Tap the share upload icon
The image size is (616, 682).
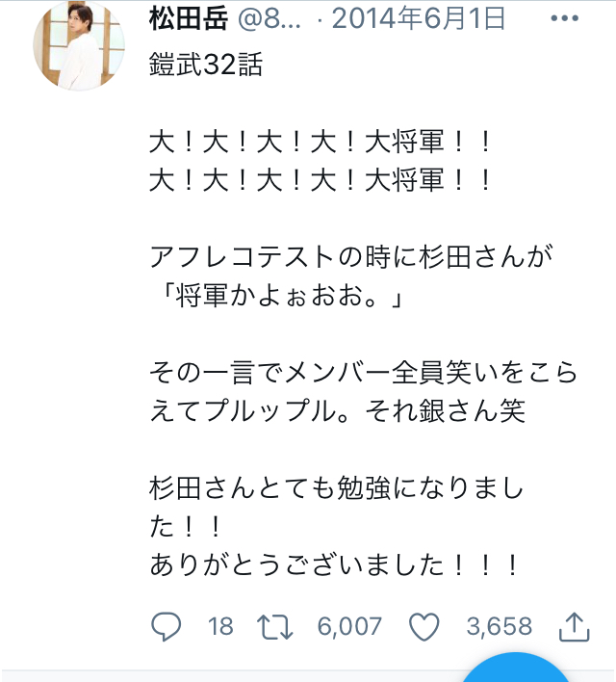(574, 627)
